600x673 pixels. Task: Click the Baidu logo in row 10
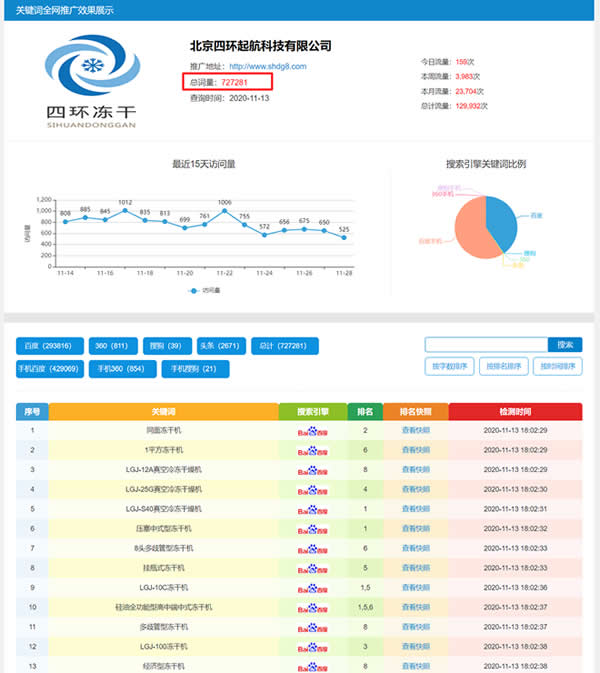pos(313,608)
